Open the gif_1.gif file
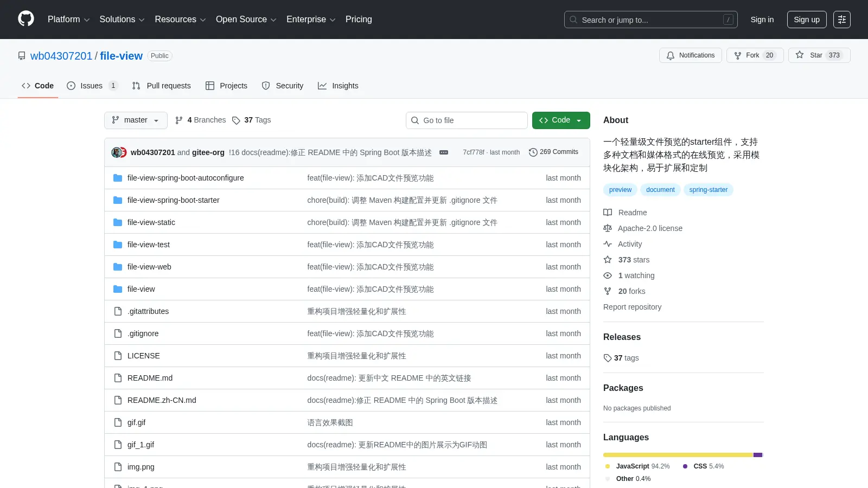Image resolution: width=868 pixels, height=488 pixels. click(141, 445)
